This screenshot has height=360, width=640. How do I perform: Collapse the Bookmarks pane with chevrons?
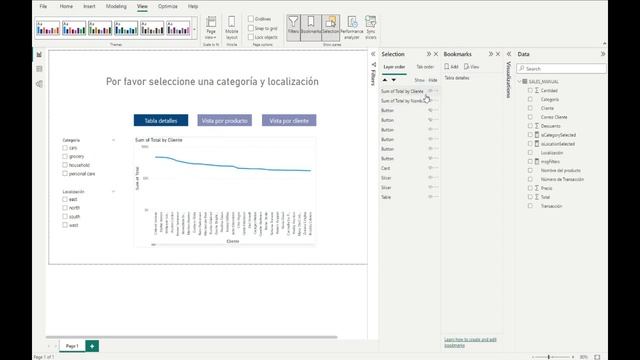[491, 54]
